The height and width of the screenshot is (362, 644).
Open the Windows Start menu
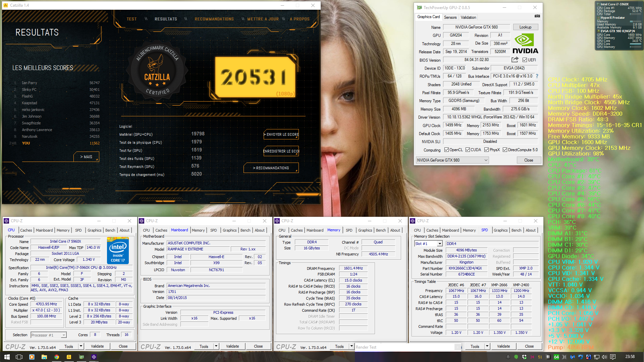tap(7, 357)
